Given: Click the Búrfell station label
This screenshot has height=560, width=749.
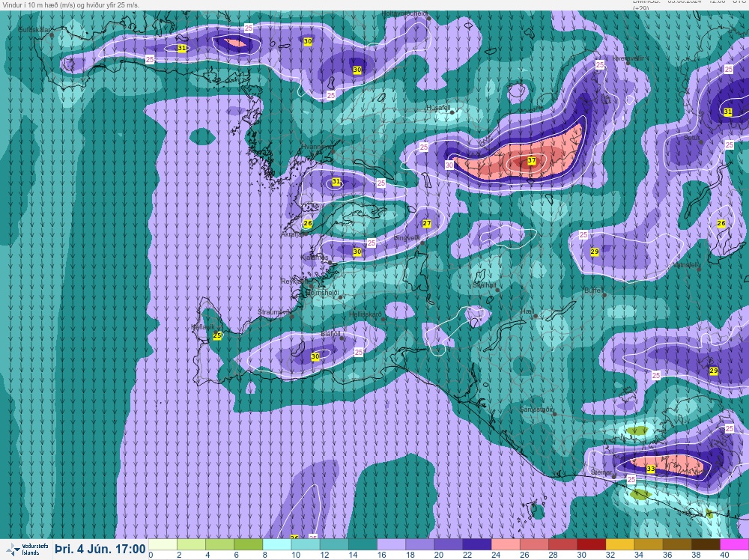Looking at the screenshot, I should click(x=594, y=290).
